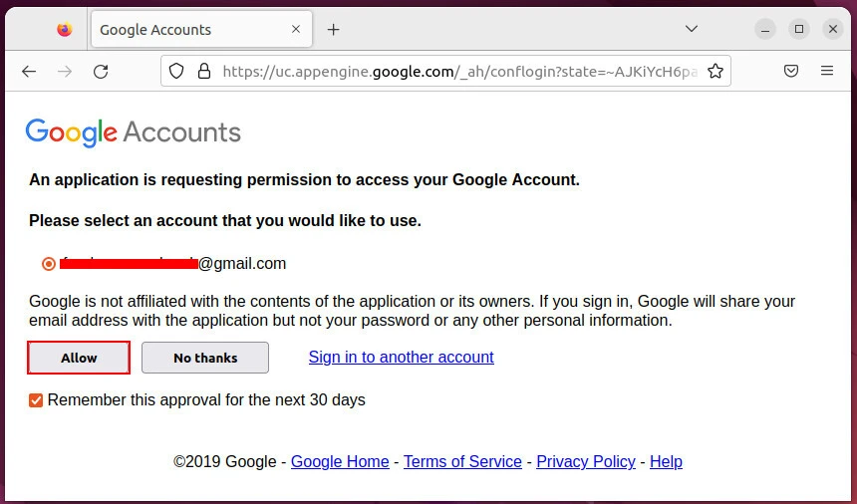Select the gmail.com account radio button
857x504 pixels.
click(49, 264)
